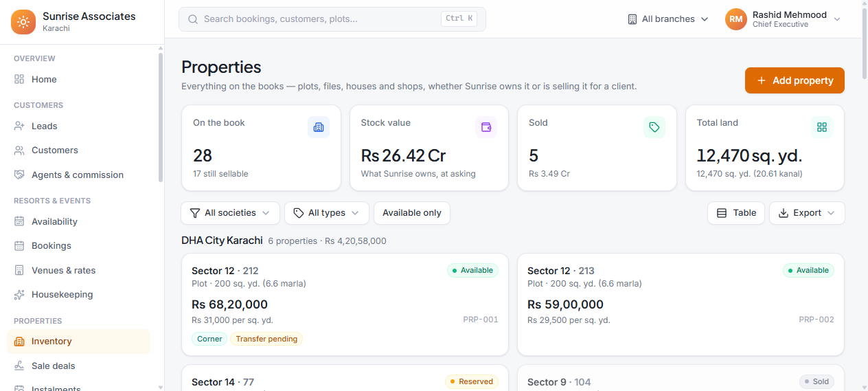Click the search magnifier icon
This screenshot has height=391, width=868.
point(193,19)
